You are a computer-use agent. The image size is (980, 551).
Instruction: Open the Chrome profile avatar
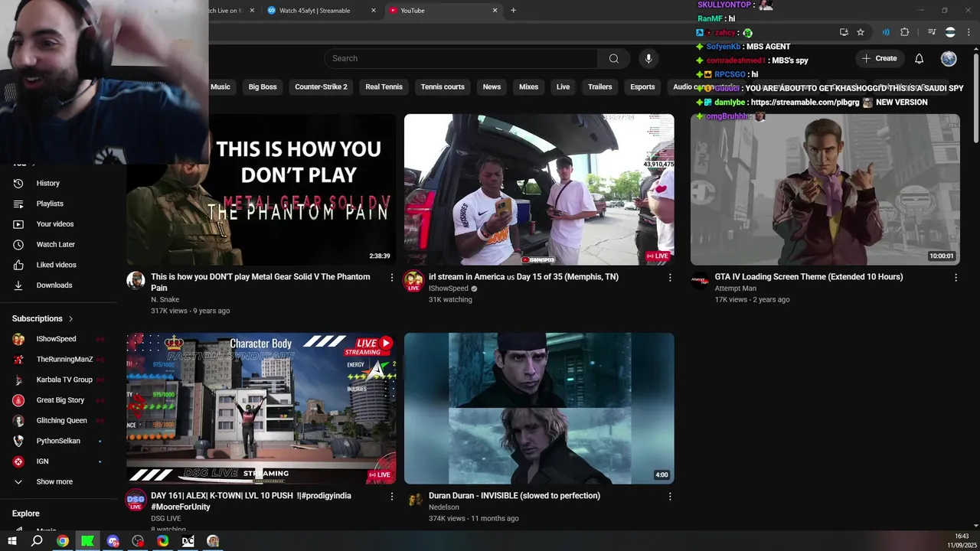point(950,32)
